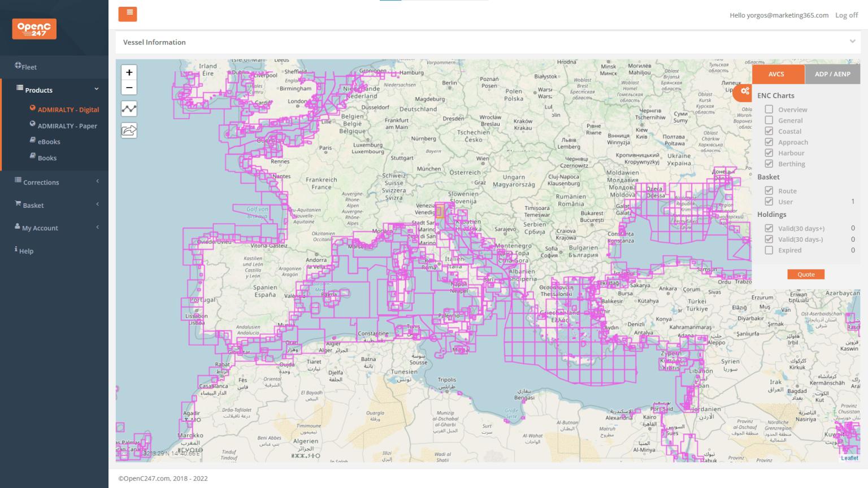Click the share/export map icon
Viewport: 868px width, 488px height.
129,130
